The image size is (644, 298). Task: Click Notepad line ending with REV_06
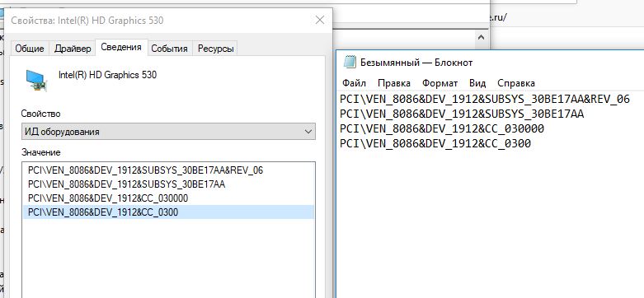(485, 100)
